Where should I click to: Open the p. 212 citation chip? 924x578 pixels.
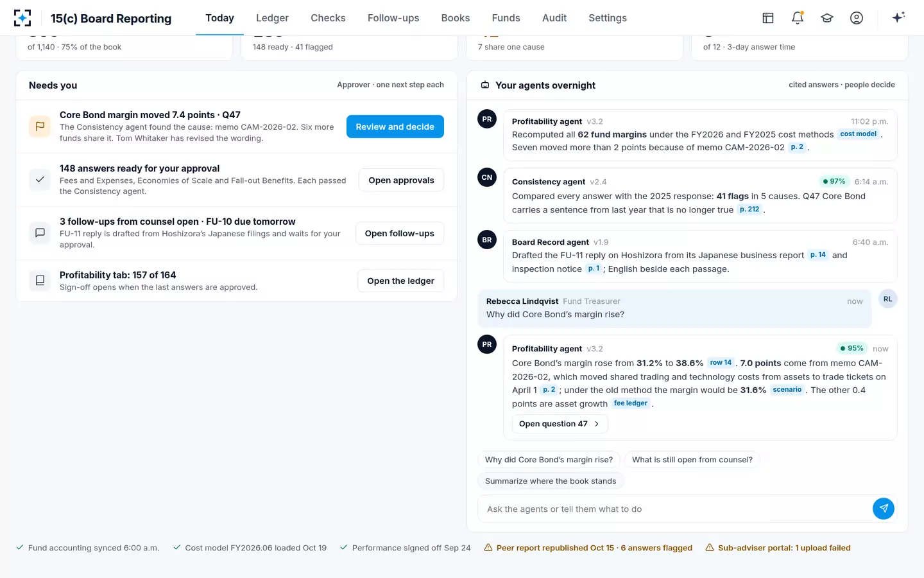[x=749, y=209]
